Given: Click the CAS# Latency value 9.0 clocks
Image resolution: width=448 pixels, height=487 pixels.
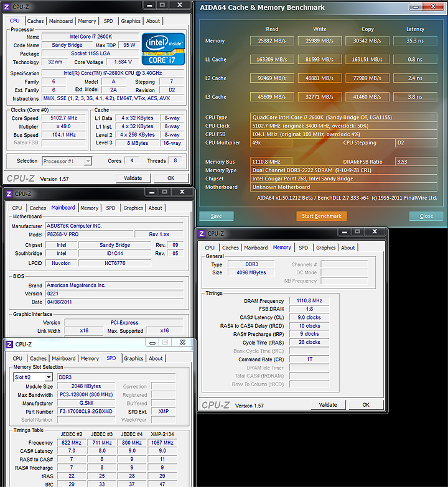Looking at the screenshot, I should (309, 317).
